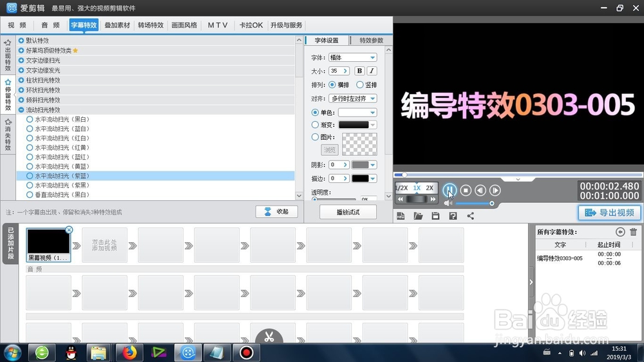Image resolution: width=644 pixels, height=362 pixels.
Task: Step back one frame in preview
Action: (x=480, y=190)
